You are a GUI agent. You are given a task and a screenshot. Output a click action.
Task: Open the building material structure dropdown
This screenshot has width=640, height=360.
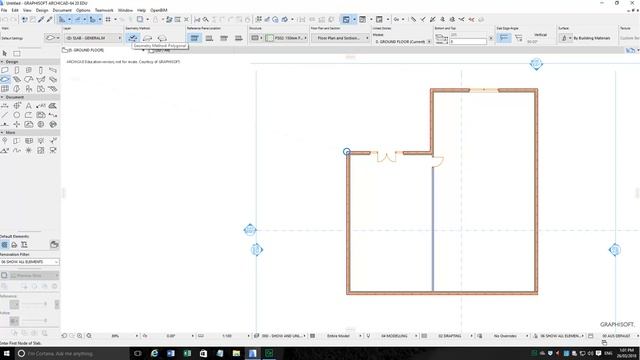coord(256,38)
